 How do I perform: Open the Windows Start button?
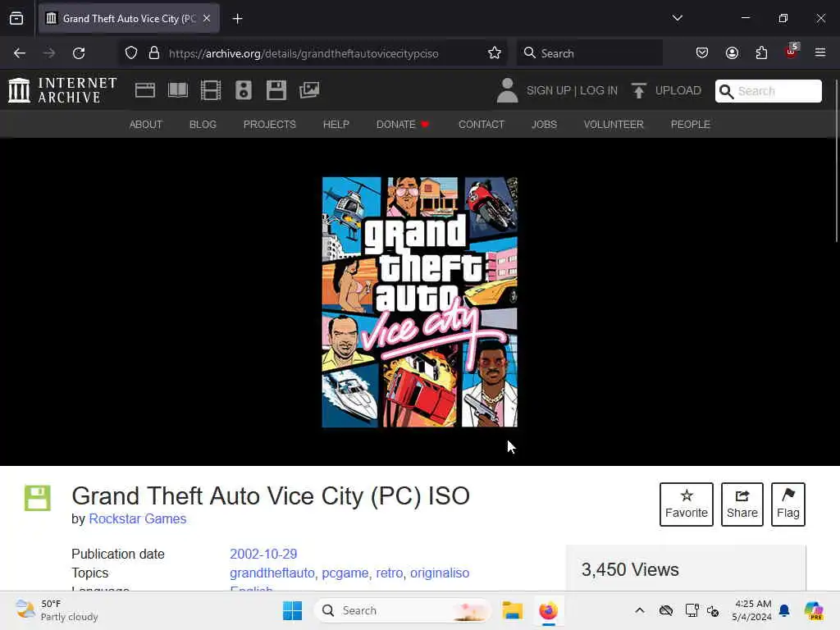click(x=292, y=610)
